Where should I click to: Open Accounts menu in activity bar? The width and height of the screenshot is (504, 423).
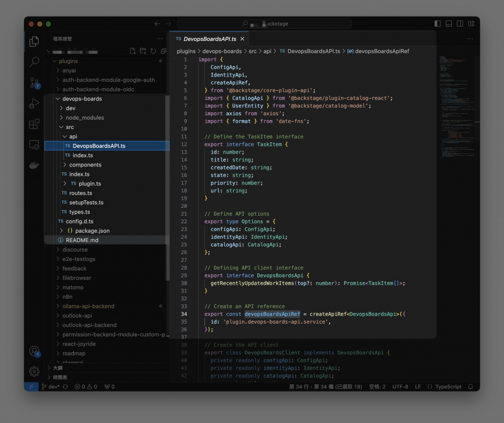coord(34,351)
